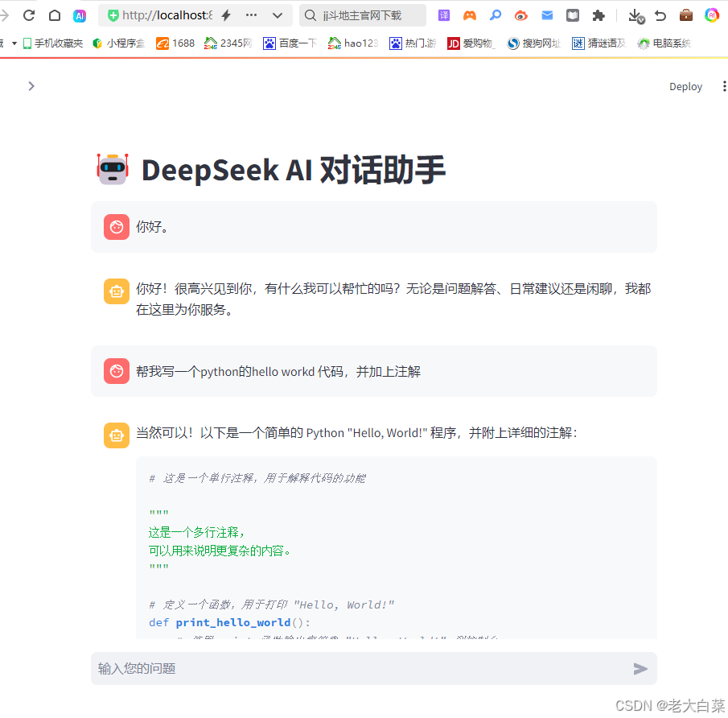Open the Weibo icon in toolbar
The height and width of the screenshot is (718, 728).
tap(521, 15)
